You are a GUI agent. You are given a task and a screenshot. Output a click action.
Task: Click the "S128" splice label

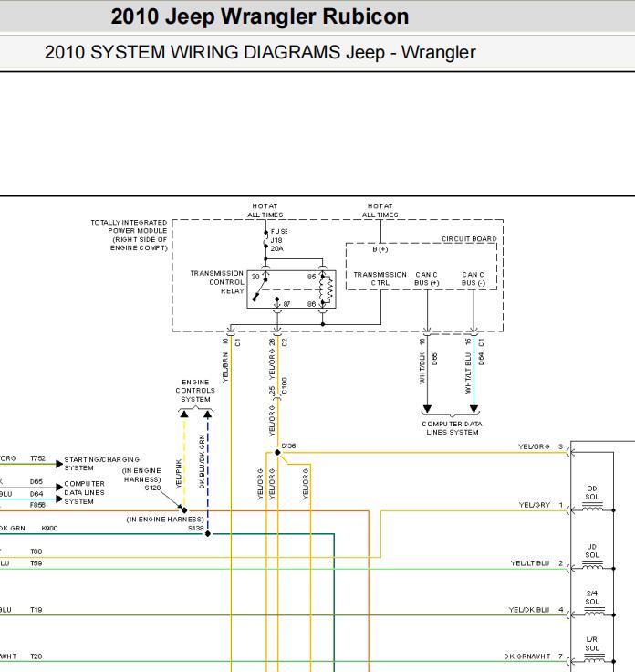pos(152,488)
